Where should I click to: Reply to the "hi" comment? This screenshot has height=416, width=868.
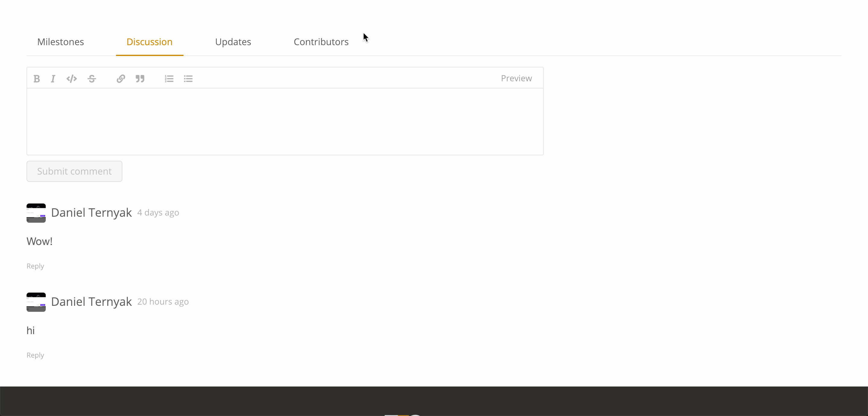[35, 355]
